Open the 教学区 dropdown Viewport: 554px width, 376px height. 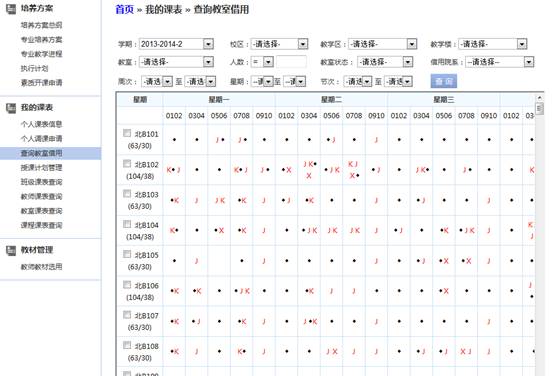382,44
